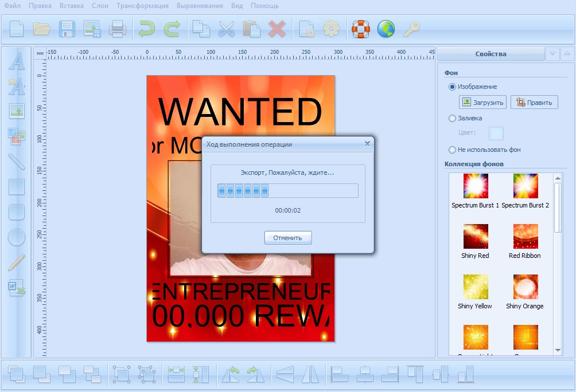The width and height of the screenshot is (576, 392).
Task: Redo the action with the right arrow
Action: (x=172, y=29)
